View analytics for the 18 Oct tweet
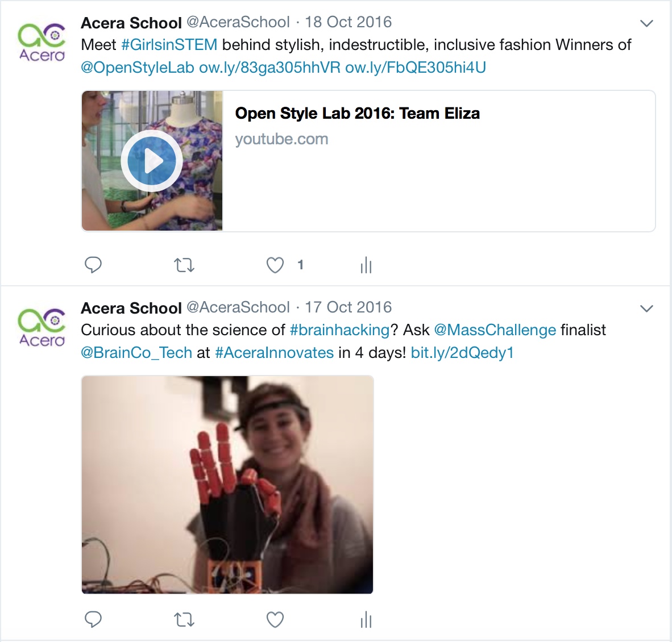The width and height of the screenshot is (672, 642). 366,265
